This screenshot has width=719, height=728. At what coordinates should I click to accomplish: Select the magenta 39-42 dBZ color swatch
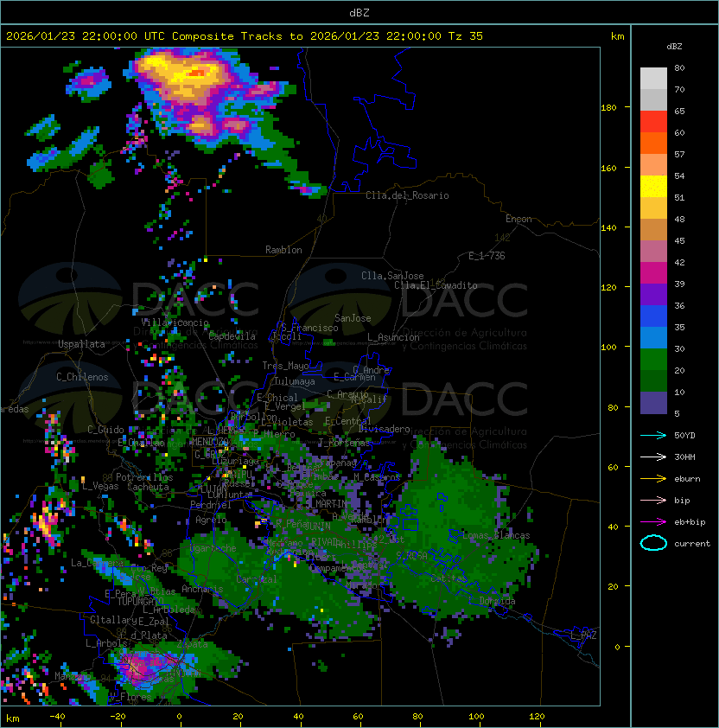click(653, 273)
